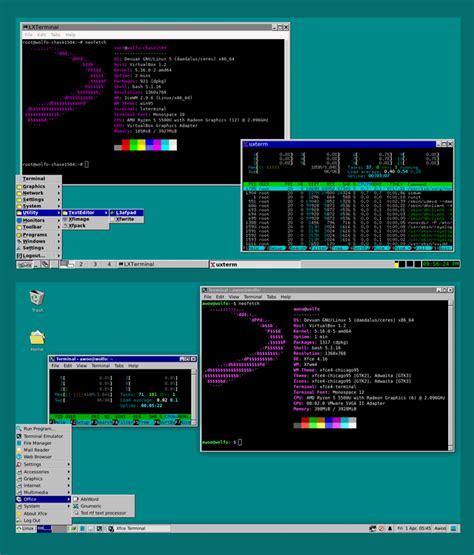Click the first workspace pager cell on Xfce panel
Image resolution: width=474 pixels, height=555 pixels.
(x=44, y=528)
